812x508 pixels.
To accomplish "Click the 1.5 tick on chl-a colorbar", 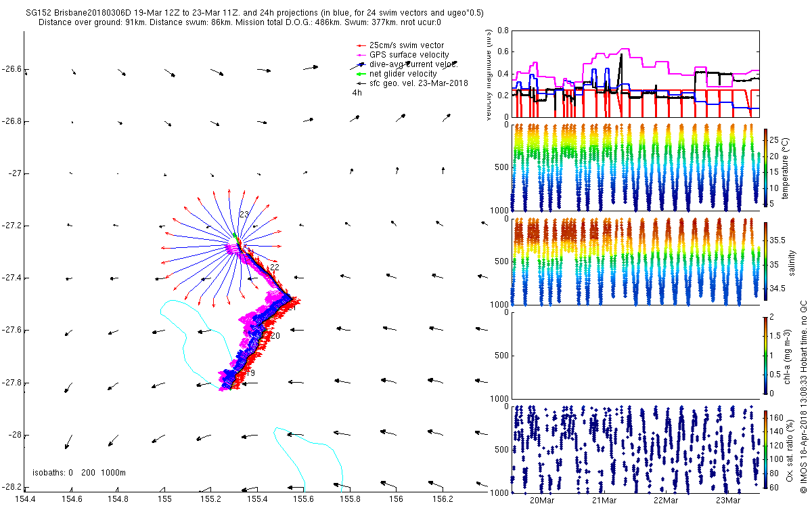I will (x=775, y=337).
